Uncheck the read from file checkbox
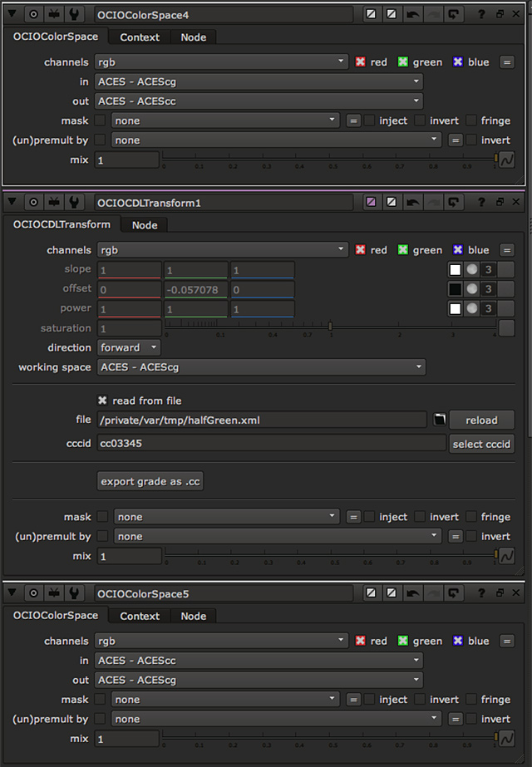532x767 pixels. point(102,401)
